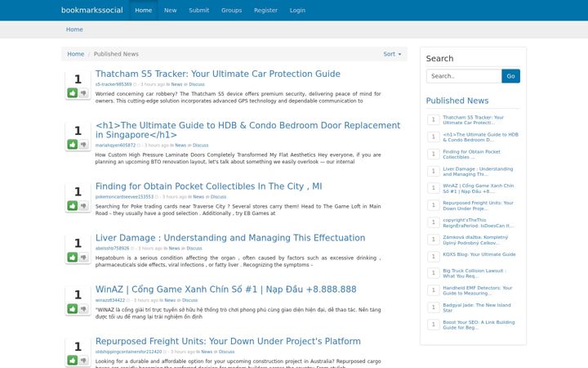
Task: Click Home in the Published News breadcrumb
Action: coord(75,54)
